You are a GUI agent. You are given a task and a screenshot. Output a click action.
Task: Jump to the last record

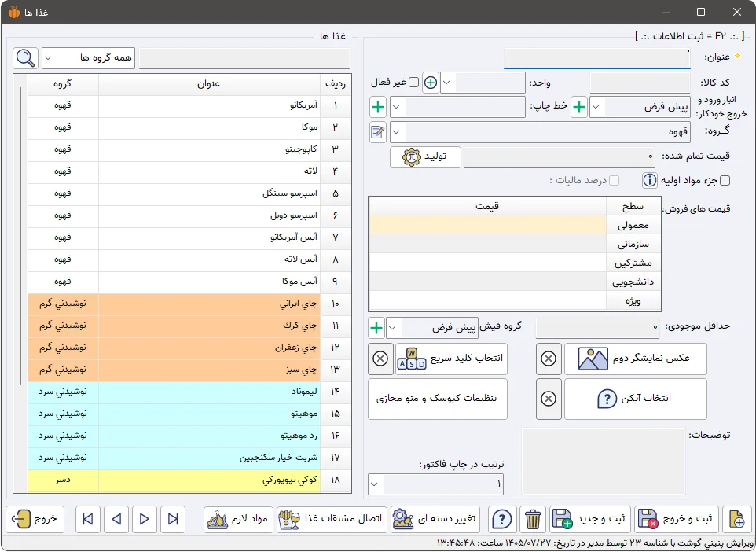173,519
